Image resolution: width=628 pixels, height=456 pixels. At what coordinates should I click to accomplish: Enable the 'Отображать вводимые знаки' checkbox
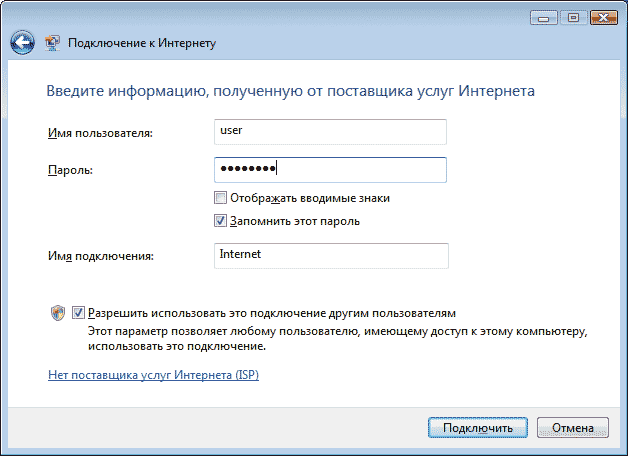[221, 198]
